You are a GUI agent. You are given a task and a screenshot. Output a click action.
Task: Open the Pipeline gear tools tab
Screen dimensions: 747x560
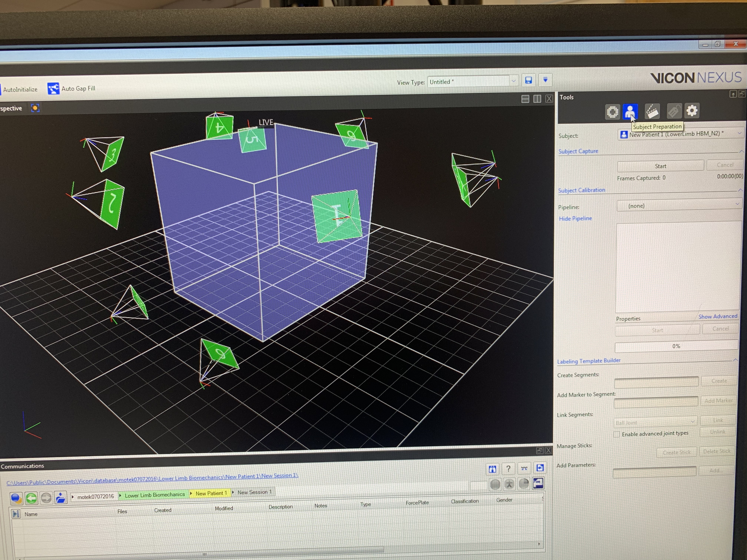[x=692, y=111]
